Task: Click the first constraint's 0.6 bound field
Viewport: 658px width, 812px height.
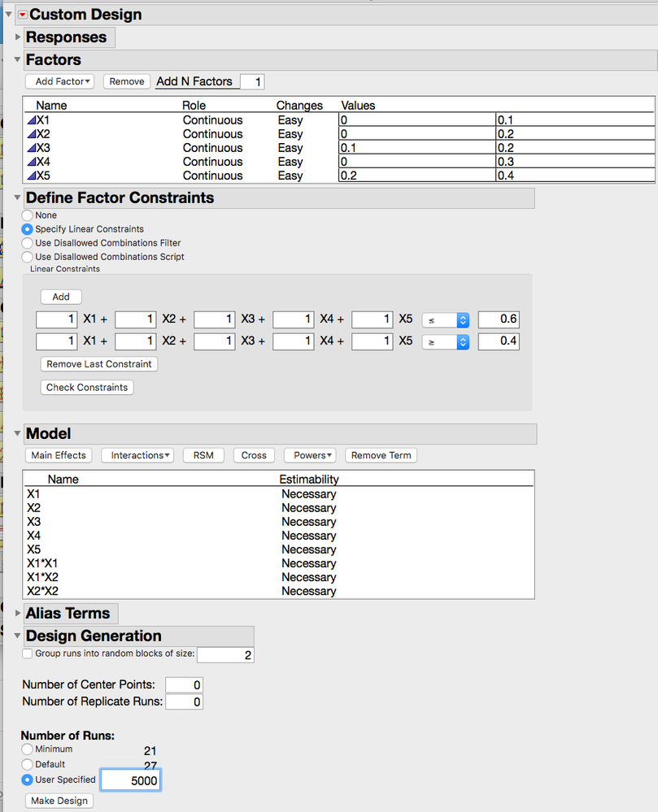Action: pyautogui.click(x=499, y=319)
